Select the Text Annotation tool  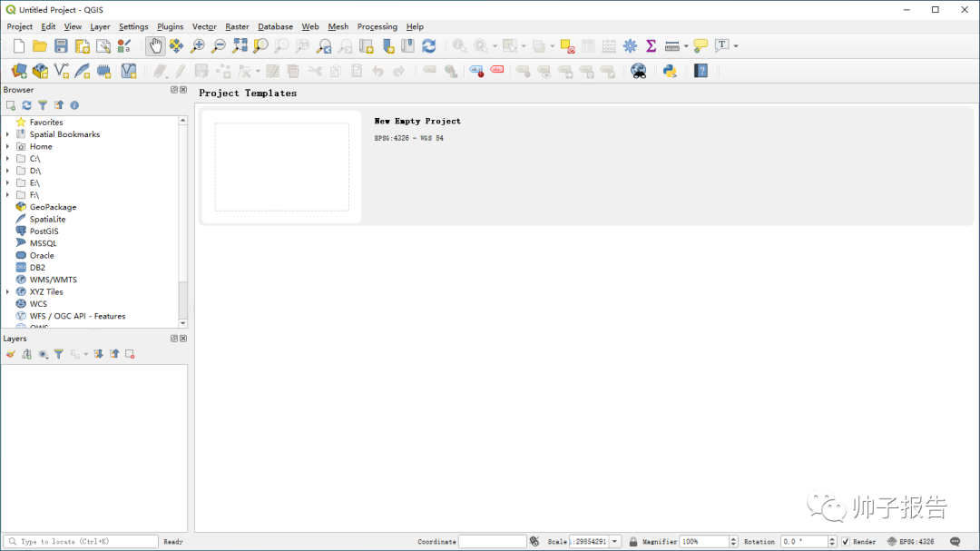722,45
